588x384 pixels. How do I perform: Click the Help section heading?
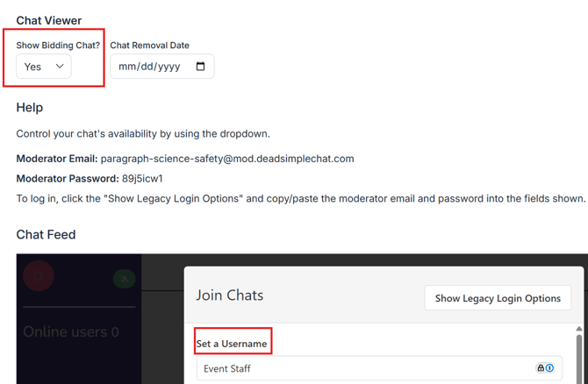[30, 107]
